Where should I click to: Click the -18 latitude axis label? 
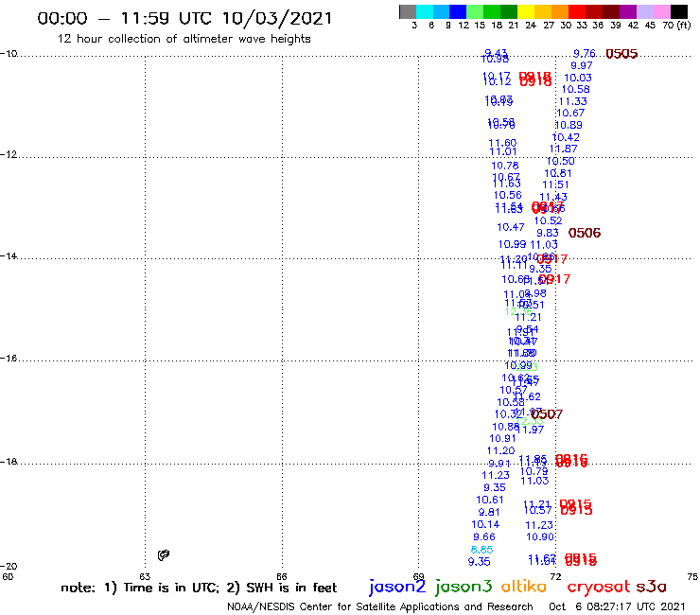[x=9, y=462]
